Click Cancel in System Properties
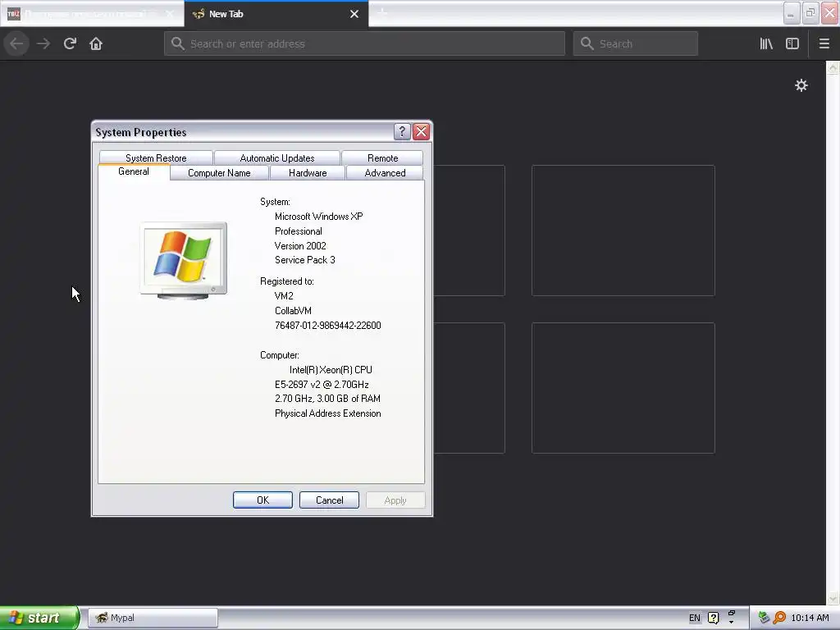Image resolution: width=840 pixels, height=630 pixels. point(330,500)
